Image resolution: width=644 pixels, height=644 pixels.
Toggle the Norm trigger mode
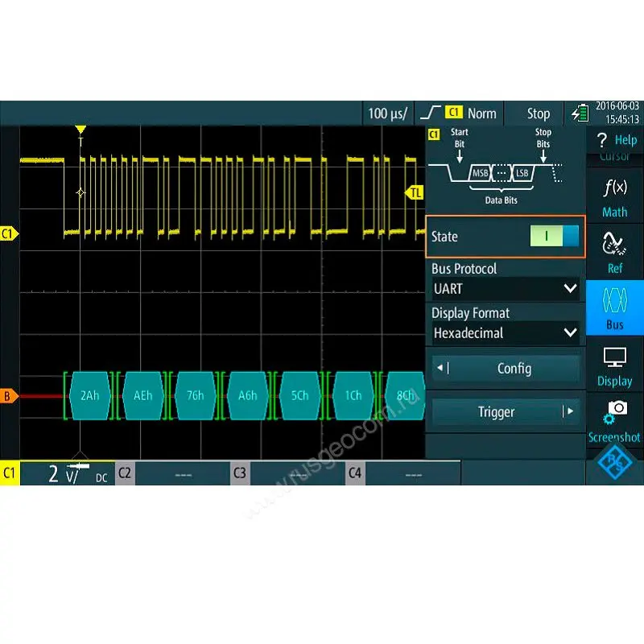coord(481,114)
